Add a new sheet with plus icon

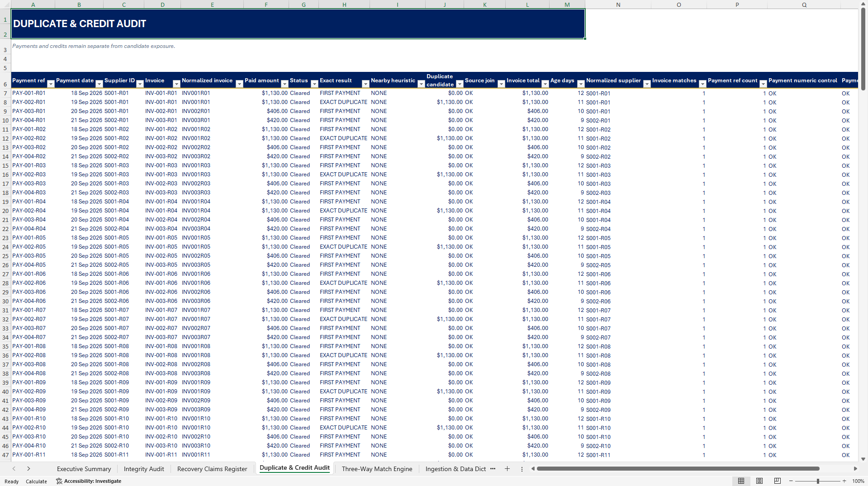tap(507, 469)
